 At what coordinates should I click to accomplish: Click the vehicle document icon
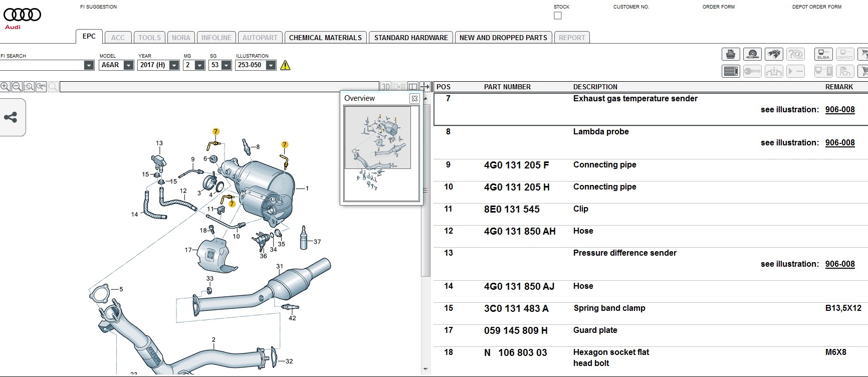[845, 71]
